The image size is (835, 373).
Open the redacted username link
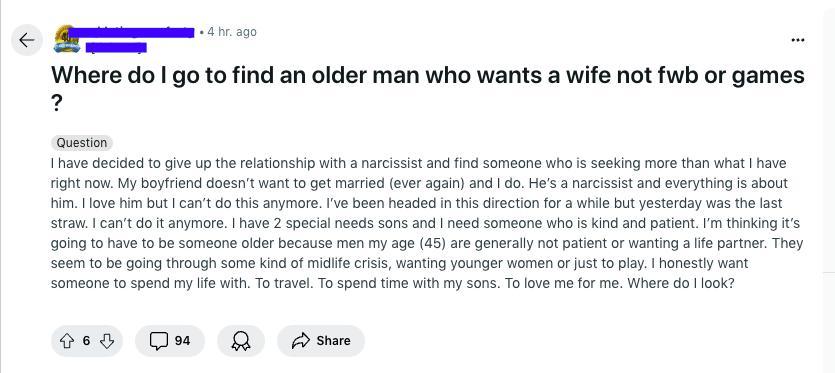click(132, 33)
